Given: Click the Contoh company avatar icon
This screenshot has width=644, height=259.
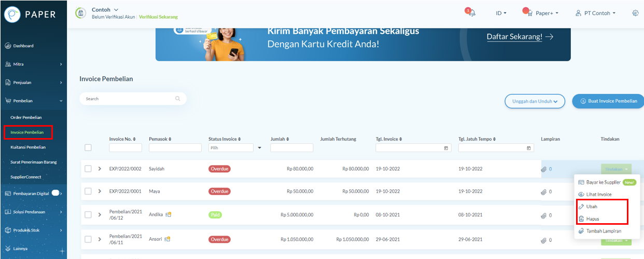Looking at the screenshot, I should 80,13.
